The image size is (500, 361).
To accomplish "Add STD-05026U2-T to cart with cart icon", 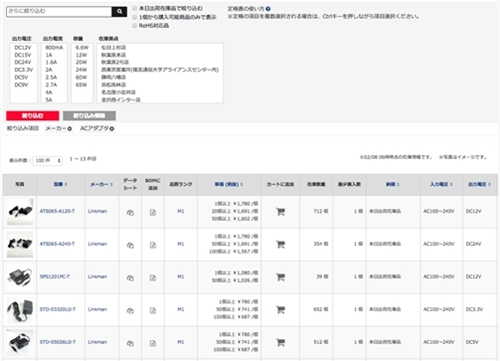I will (x=280, y=342).
